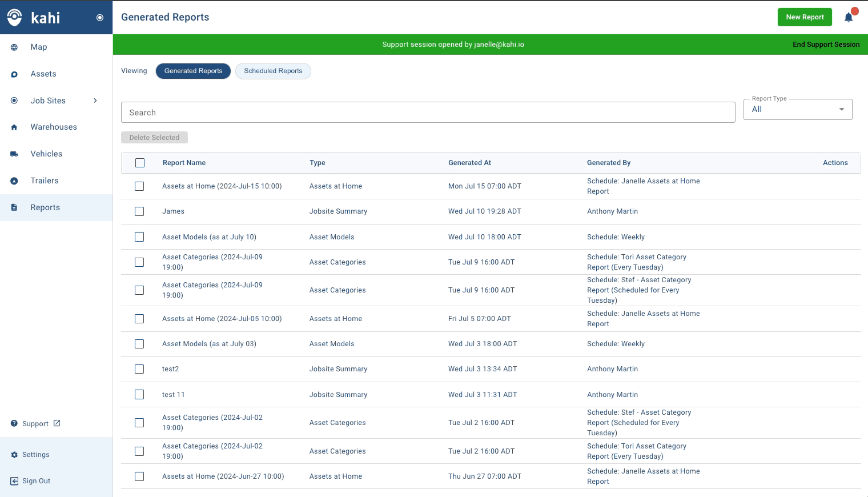The image size is (868, 497).
Task: Open the Report Type dropdown arrow
Action: pos(842,109)
